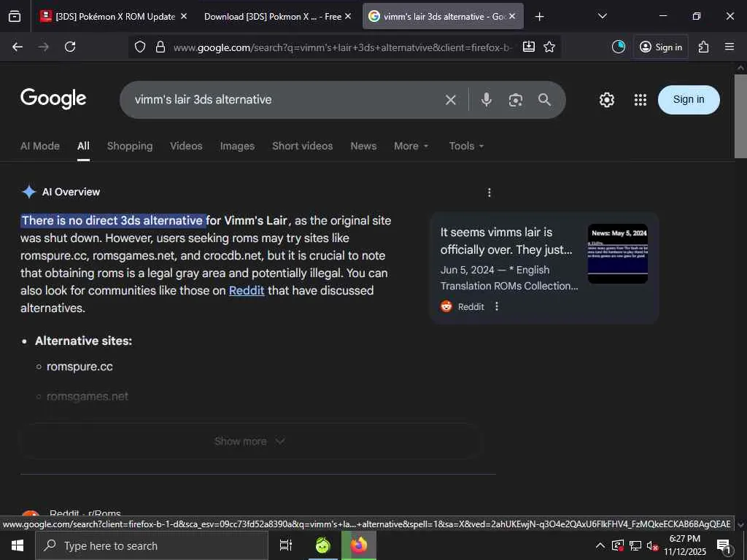Click the page vertical scrollbar thumb
747x560 pixels.
740,116
